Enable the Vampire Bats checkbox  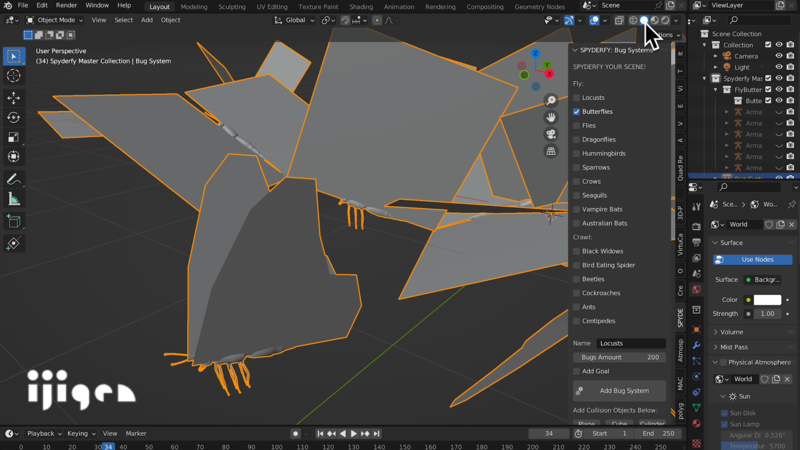[x=577, y=209]
